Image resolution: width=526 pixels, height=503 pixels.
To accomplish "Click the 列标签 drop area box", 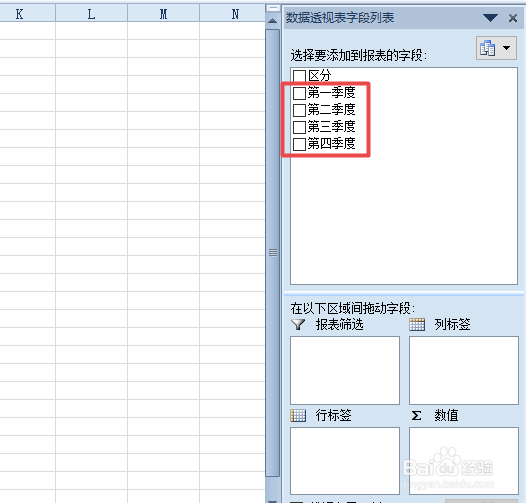I will (x=464, y=370).
